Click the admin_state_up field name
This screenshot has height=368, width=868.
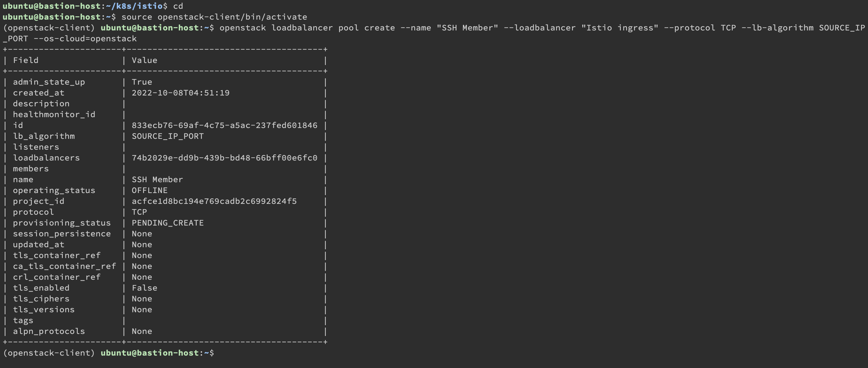point(49,82)
